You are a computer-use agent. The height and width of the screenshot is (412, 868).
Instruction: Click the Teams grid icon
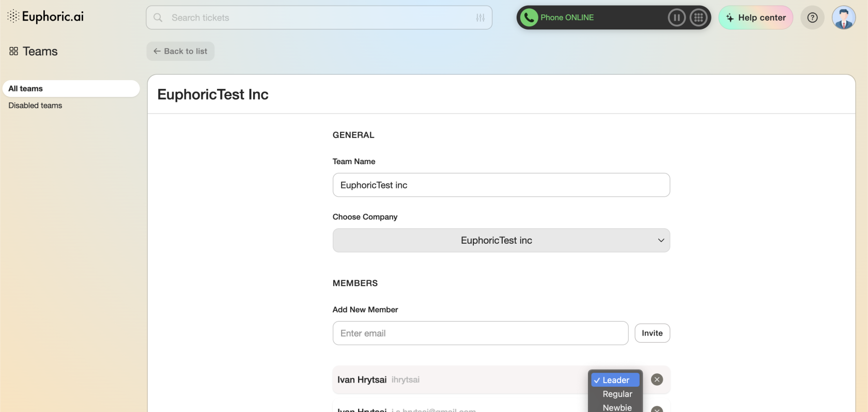pos(13,51)
